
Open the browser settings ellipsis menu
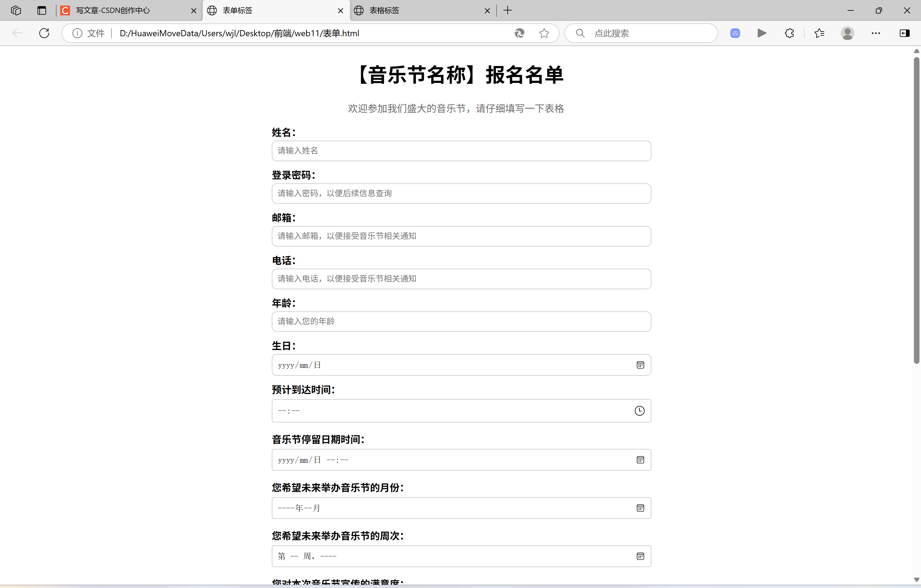tap(876, 33)
